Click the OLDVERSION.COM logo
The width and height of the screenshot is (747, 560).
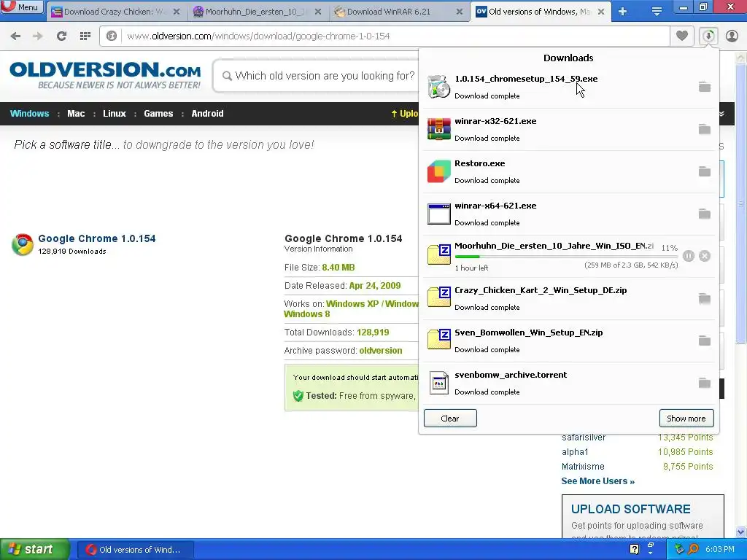coord(105,75)
